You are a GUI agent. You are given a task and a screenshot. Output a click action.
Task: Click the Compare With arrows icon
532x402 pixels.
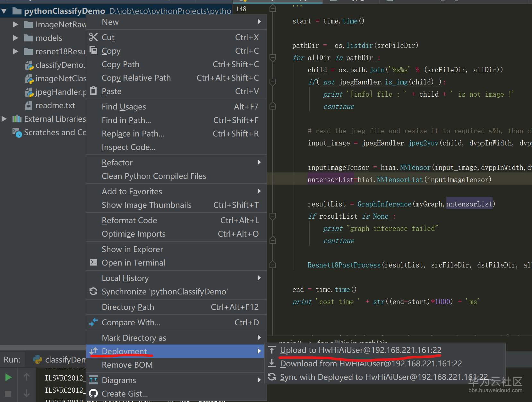pyautogui.click(x=93, y=322)
